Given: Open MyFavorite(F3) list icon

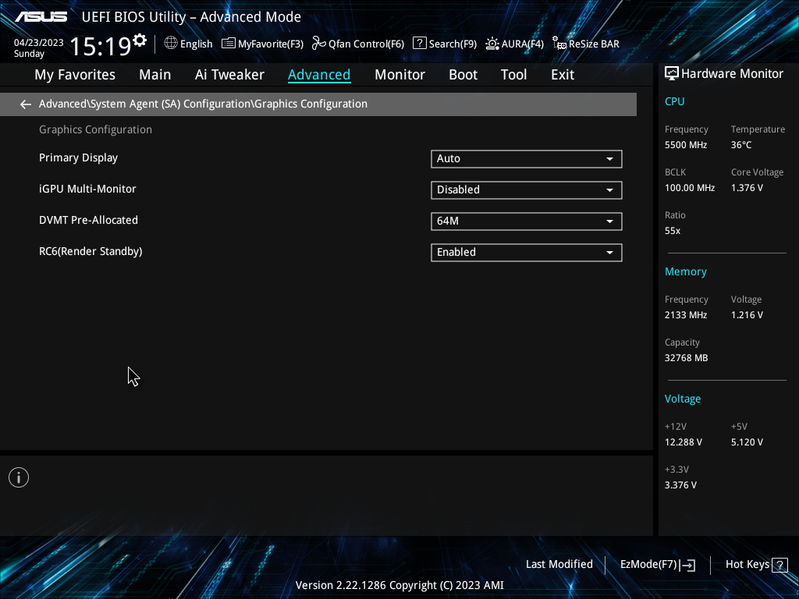Looking at the screenshot, I should click(x=228, y=43).
